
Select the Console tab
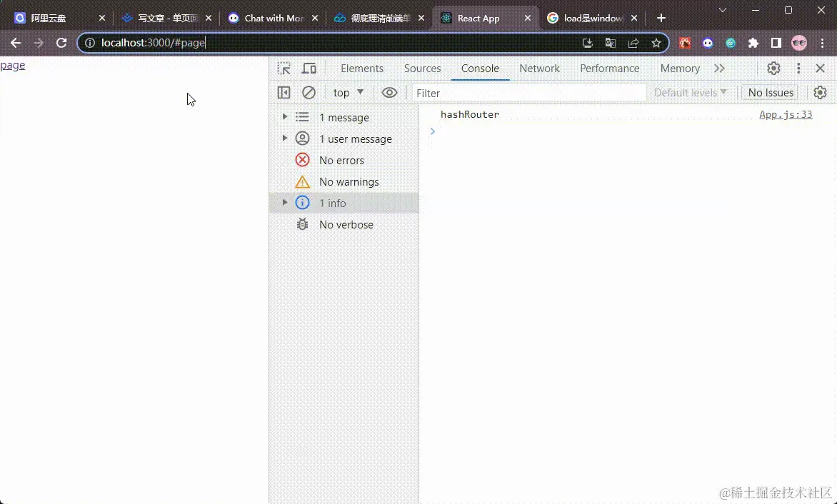[480, 69]
